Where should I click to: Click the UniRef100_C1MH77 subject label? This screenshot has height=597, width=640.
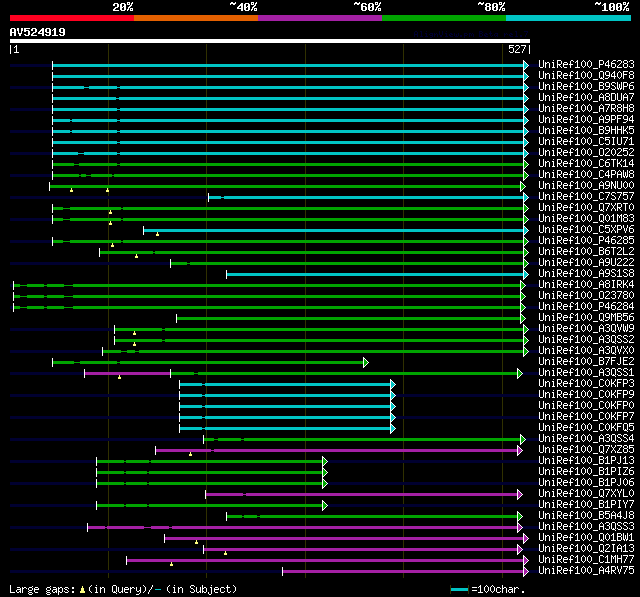[x=586, y=560]
